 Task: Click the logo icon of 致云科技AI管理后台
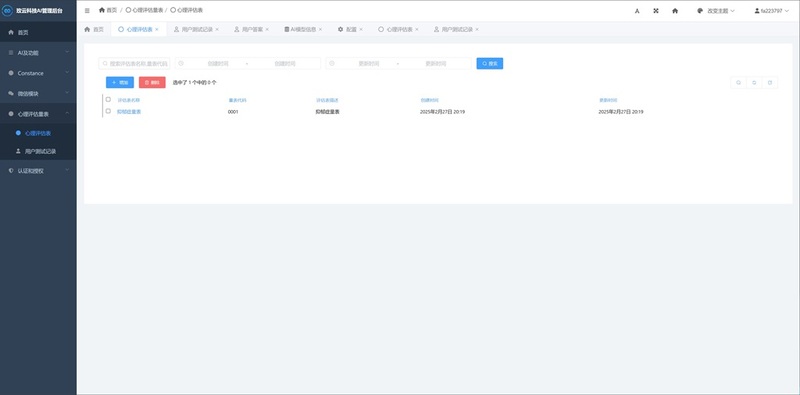click(7, 11)
